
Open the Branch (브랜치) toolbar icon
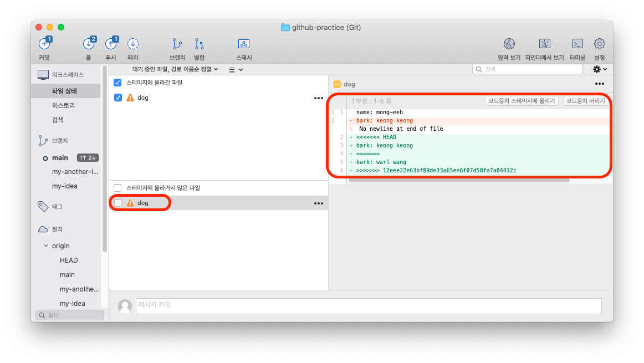(x=177, y=44)
